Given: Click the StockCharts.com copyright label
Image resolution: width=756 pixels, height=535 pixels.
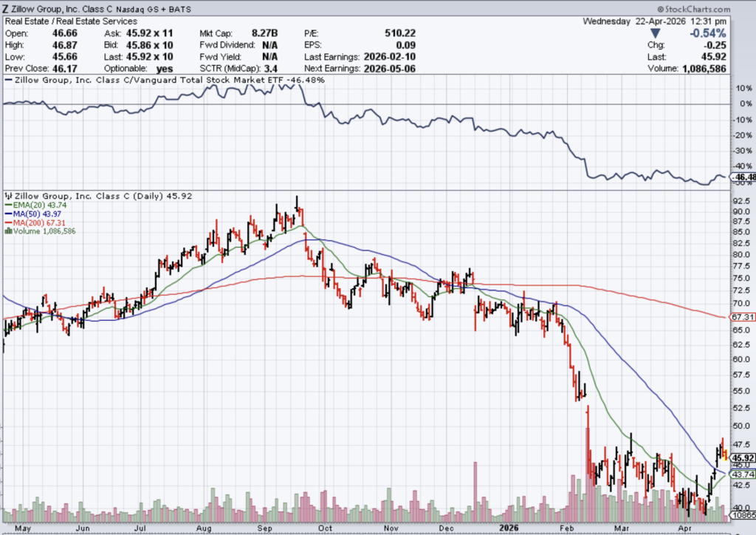Looking at the screenshot, I should pyautogui.click(x=694, y=9).
